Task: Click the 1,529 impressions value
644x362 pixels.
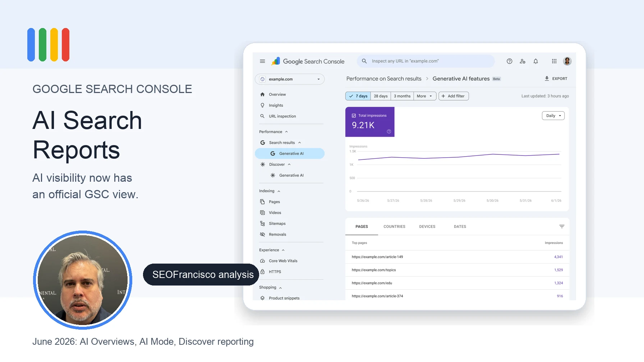Action: pyautogui.click(x=558, y=270)
